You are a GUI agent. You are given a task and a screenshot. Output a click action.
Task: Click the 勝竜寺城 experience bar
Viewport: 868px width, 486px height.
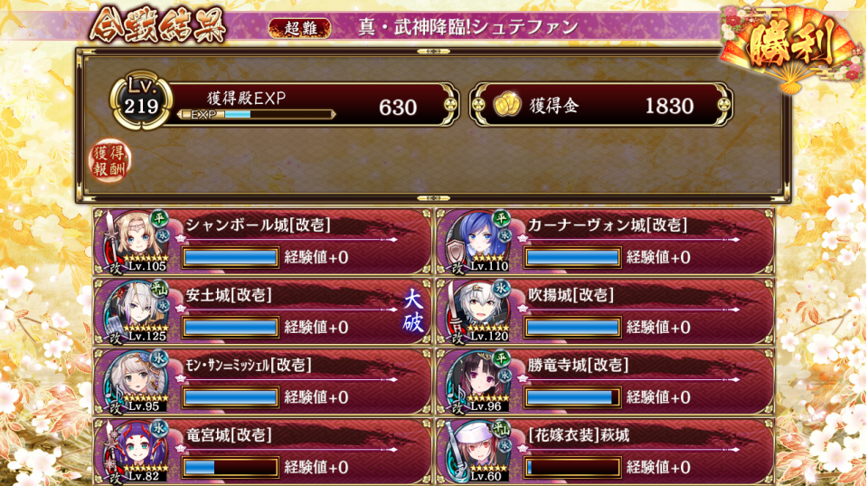[x=572, y=397]
